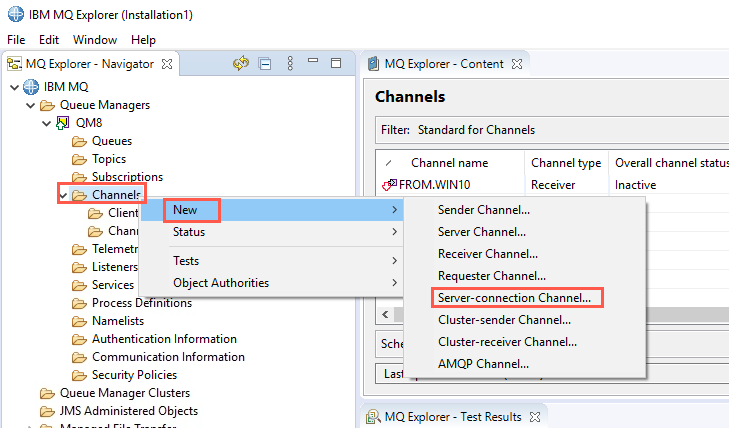729x428 pixels.
Task: Click the Authentication Information folder icon
Action: 80,339
